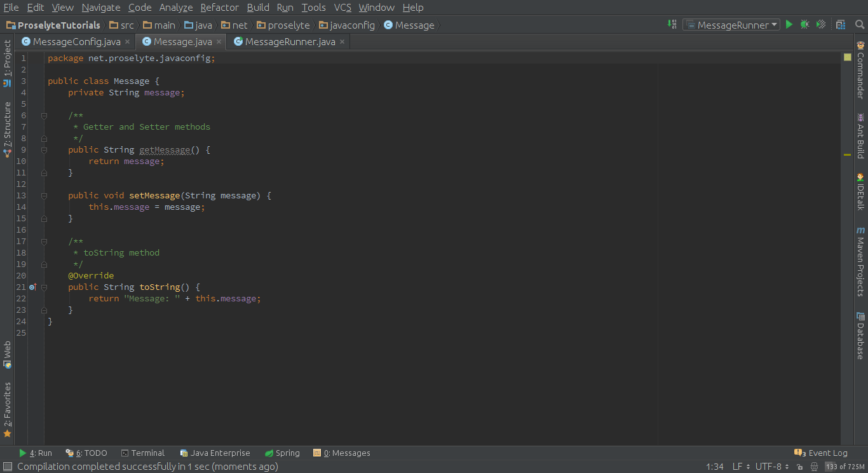Open the Event Log
This screenshot has height=473, width=868.
pos(821,452)
